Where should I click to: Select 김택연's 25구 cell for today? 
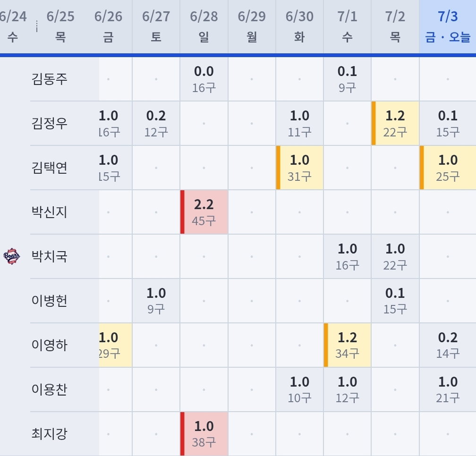tap(448, 168)
